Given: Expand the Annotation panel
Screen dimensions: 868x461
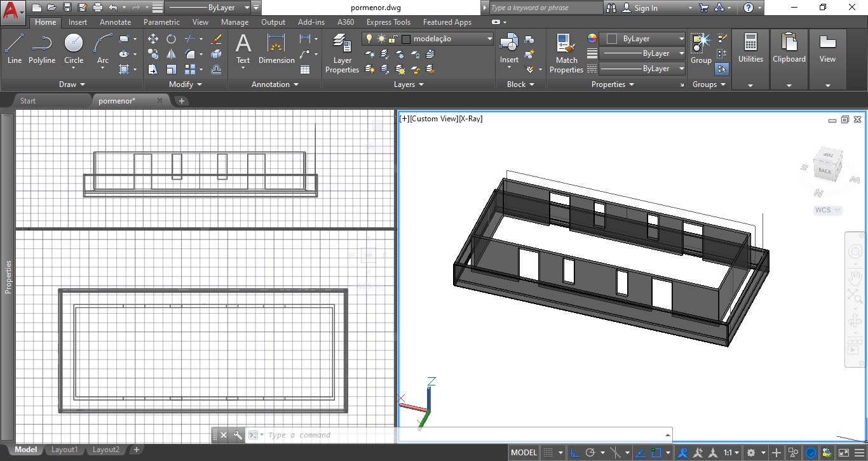Looking at the screenshot, I should [275, 84].
